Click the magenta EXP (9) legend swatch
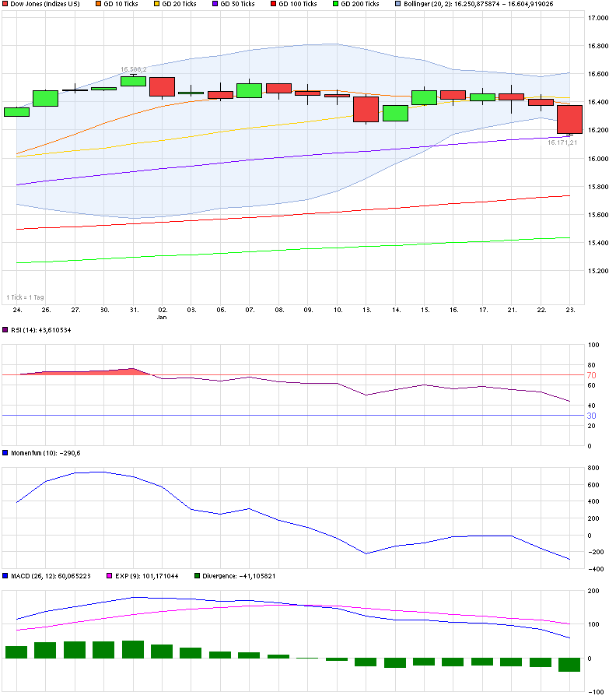Image resolution: width=616 pixels, height=699 pixels. (x=110, y=576)
